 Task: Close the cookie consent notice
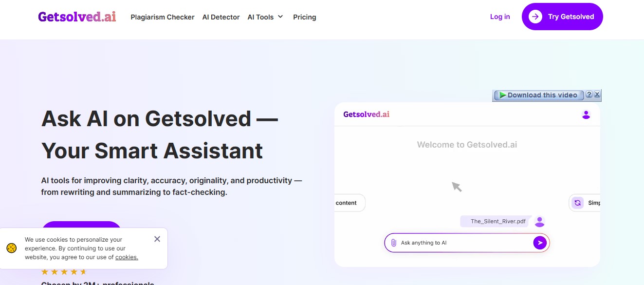point(157,239)
